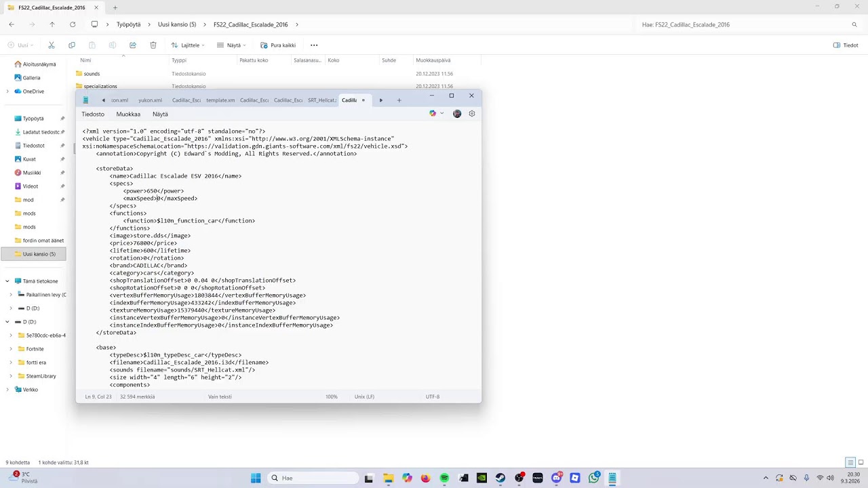Add a new tab in Notepad

pyautogui.click(x=399, y=100)
